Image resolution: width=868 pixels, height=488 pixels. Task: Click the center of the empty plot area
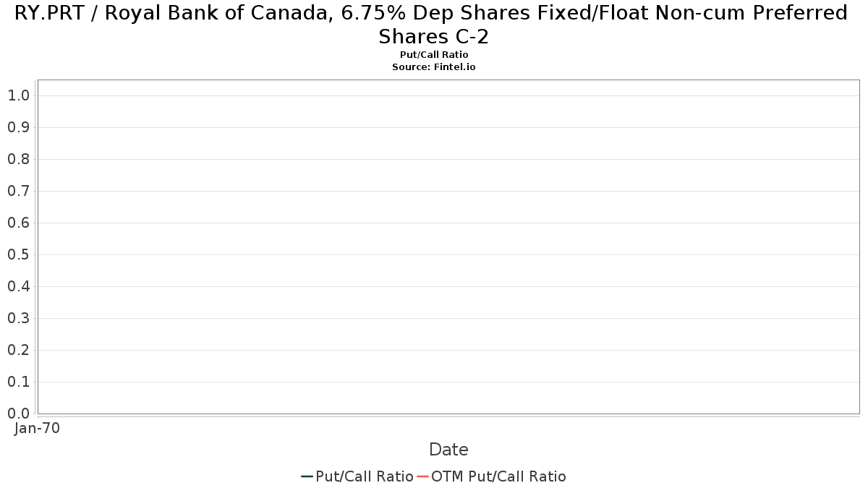[448, 247]
